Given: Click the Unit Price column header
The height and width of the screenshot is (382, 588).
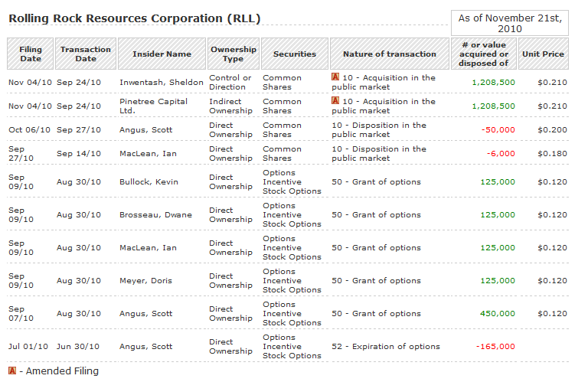Looking at the screenshot, I should tap(543, 54).
